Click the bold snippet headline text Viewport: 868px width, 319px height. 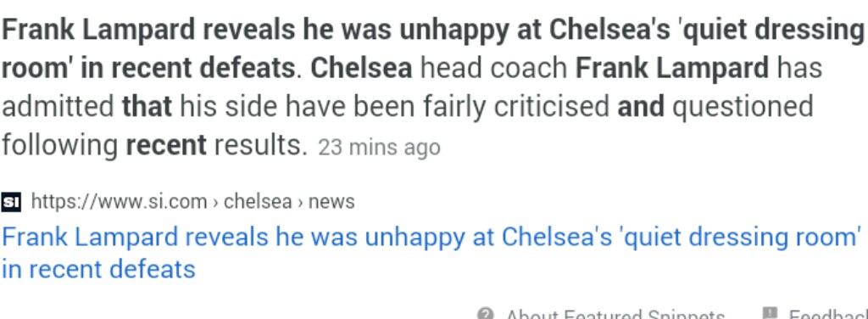[x=431, y=50]
